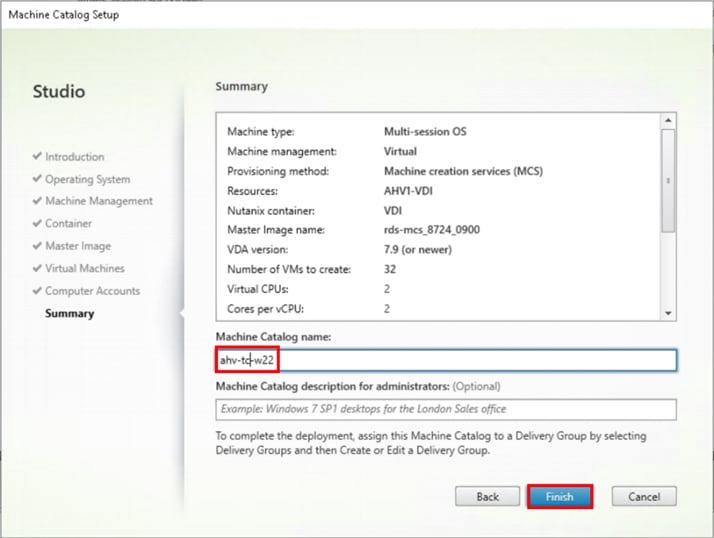Click the summary scrollbar down arrow
The height and width of the screenshot is (538, 714).
[x=668, y=313]
